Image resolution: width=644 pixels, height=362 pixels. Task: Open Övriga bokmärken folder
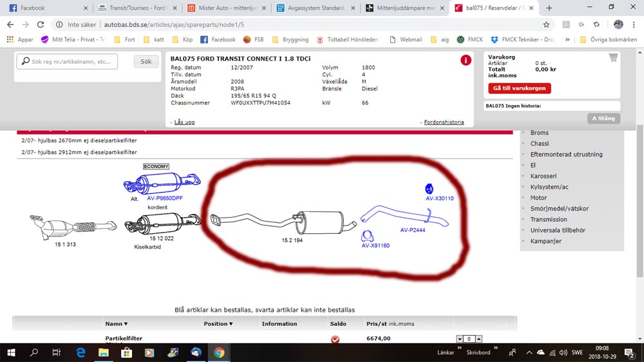pyautogui.click(x=609, y=39)
